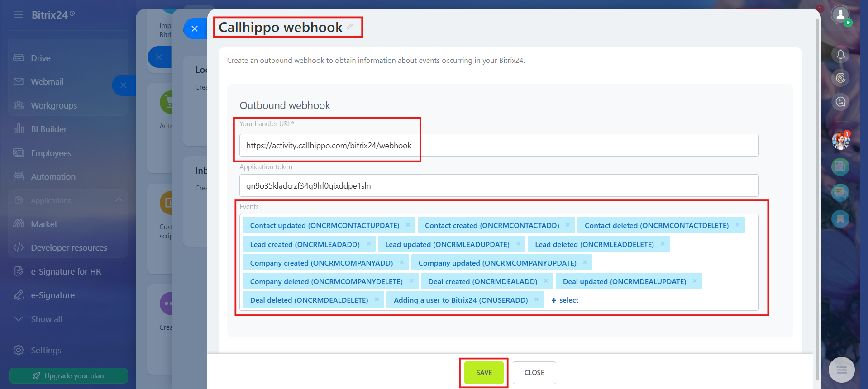Remove the Deal updated event tag
868x389 pixels.
[695, 281]
